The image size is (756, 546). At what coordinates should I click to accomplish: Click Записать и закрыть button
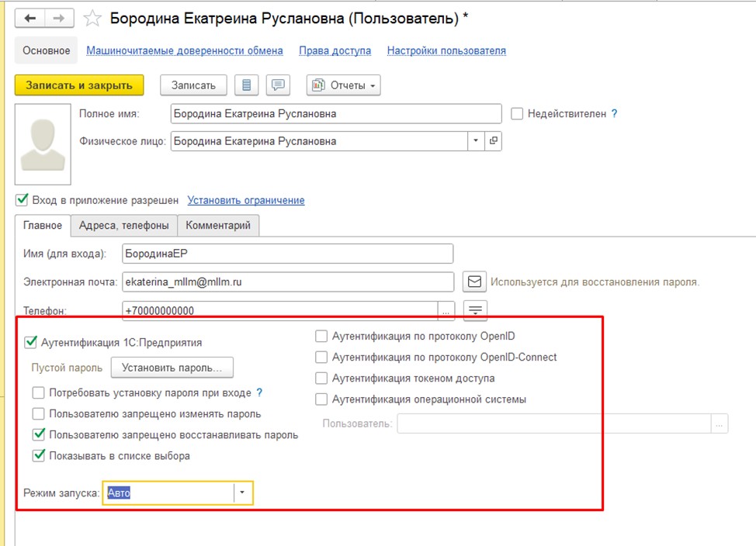click(x=79, y=85)
